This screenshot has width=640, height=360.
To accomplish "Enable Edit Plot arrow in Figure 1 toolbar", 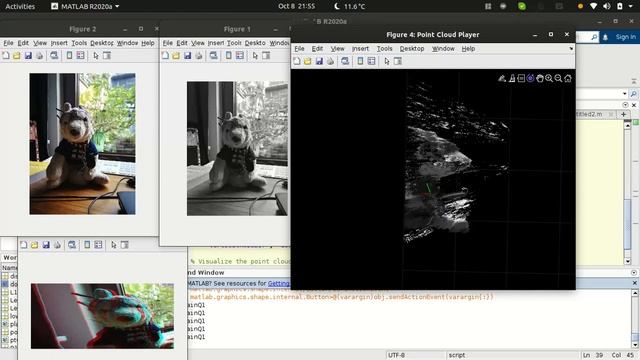I will (x=255, y=56).
